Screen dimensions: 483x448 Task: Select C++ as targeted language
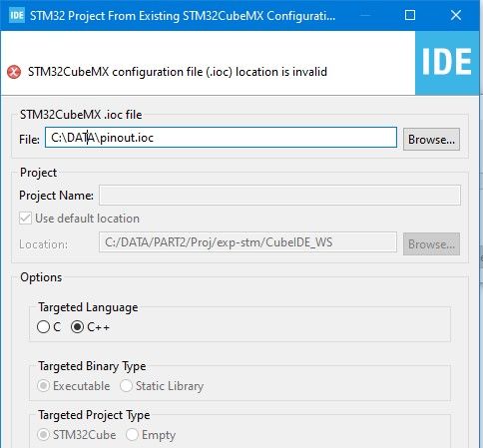[x=77, y=327]
